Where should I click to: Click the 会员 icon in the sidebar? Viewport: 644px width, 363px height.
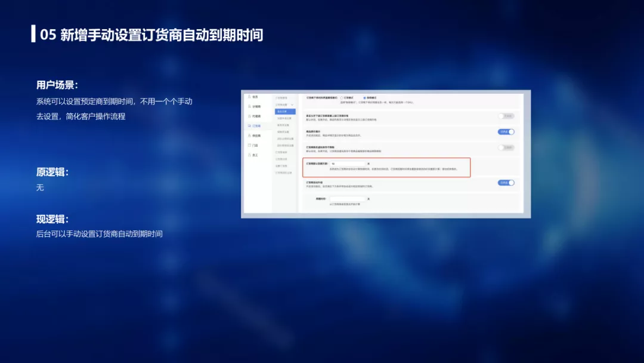[x=249, y=97]
